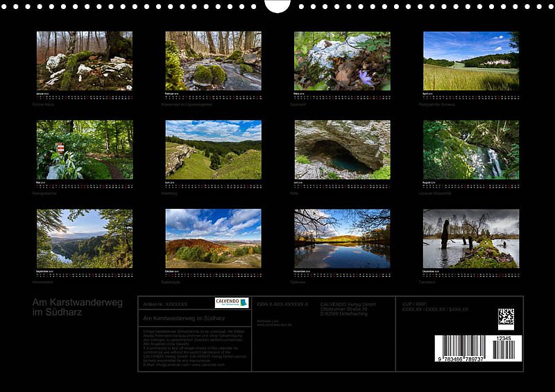Click the Artikel-Nr. field

(165, 304)
